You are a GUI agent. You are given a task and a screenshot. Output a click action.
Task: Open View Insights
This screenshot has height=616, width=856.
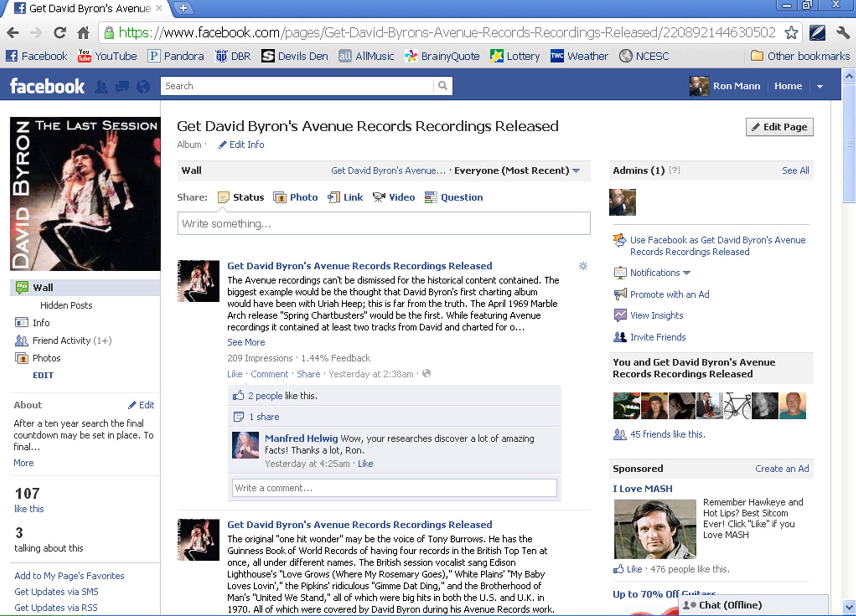(656, 316)
